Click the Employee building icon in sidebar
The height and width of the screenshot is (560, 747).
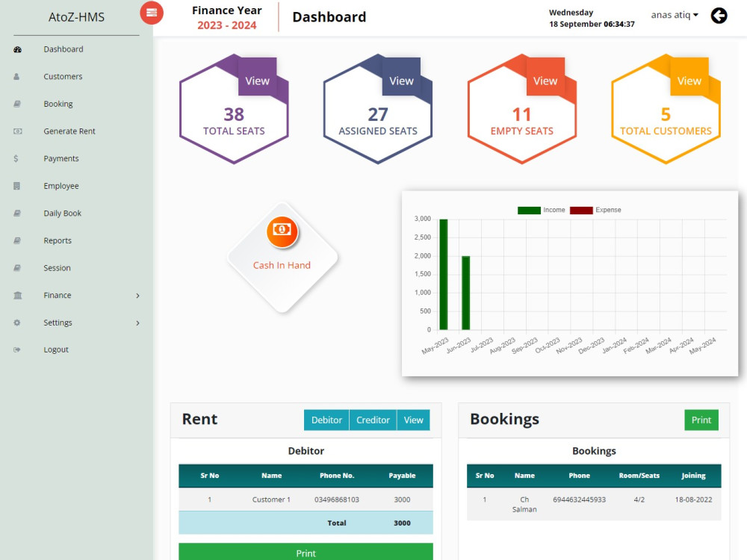click(x=16, y=186)
